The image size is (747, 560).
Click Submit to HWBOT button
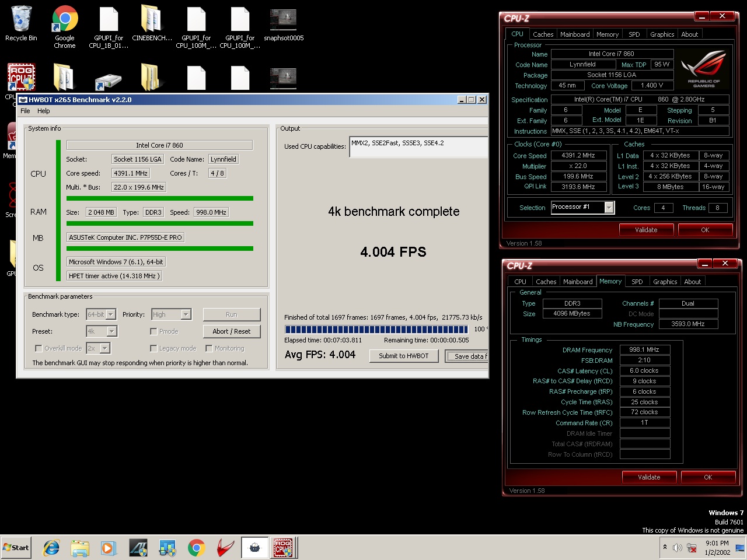(x=404, y=356)
